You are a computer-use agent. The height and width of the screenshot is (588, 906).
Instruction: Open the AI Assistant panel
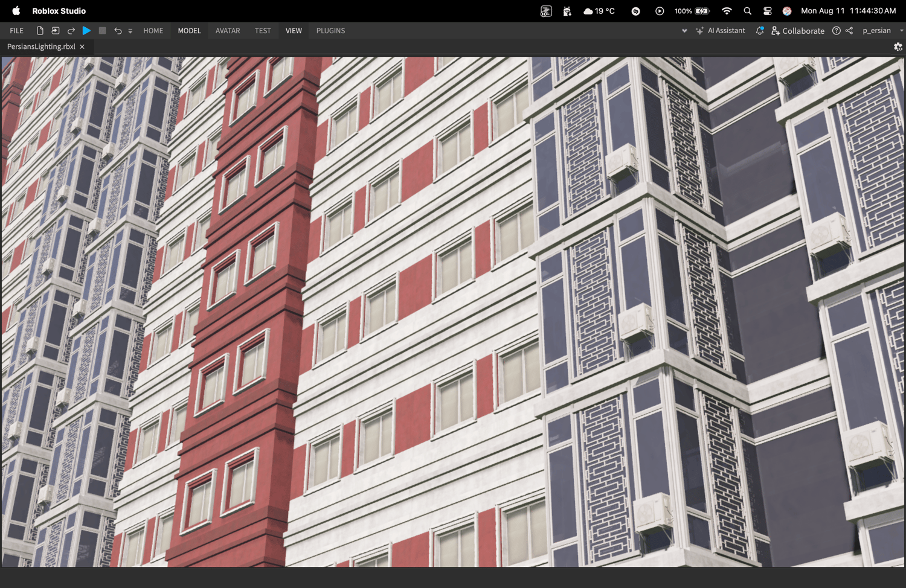(x=721, y=31)
